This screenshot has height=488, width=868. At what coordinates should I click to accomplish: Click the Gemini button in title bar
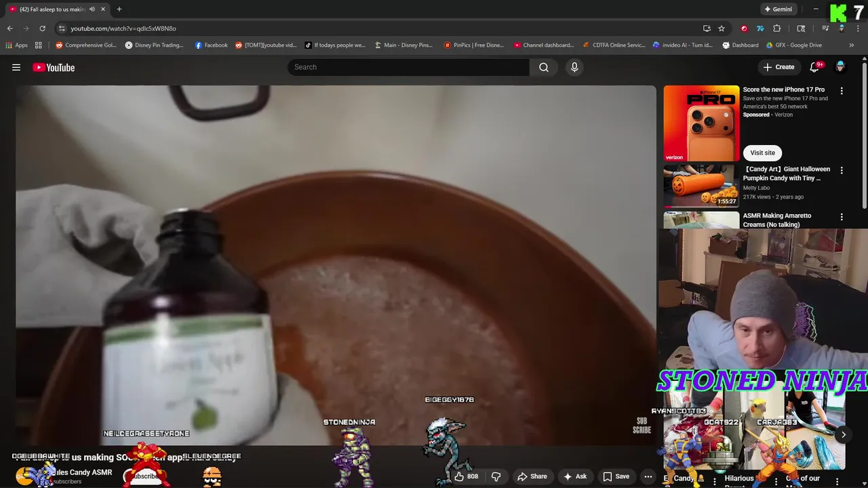(x=778, y=9)
